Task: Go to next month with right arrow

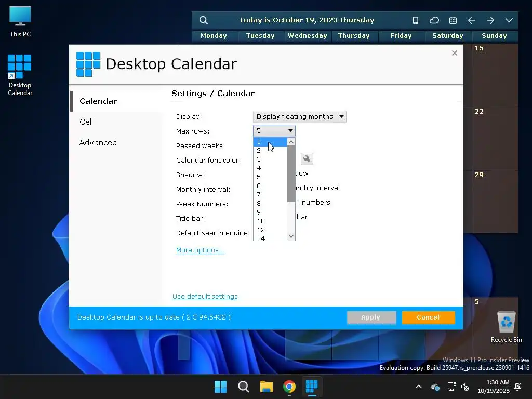Action: (490, 20)
